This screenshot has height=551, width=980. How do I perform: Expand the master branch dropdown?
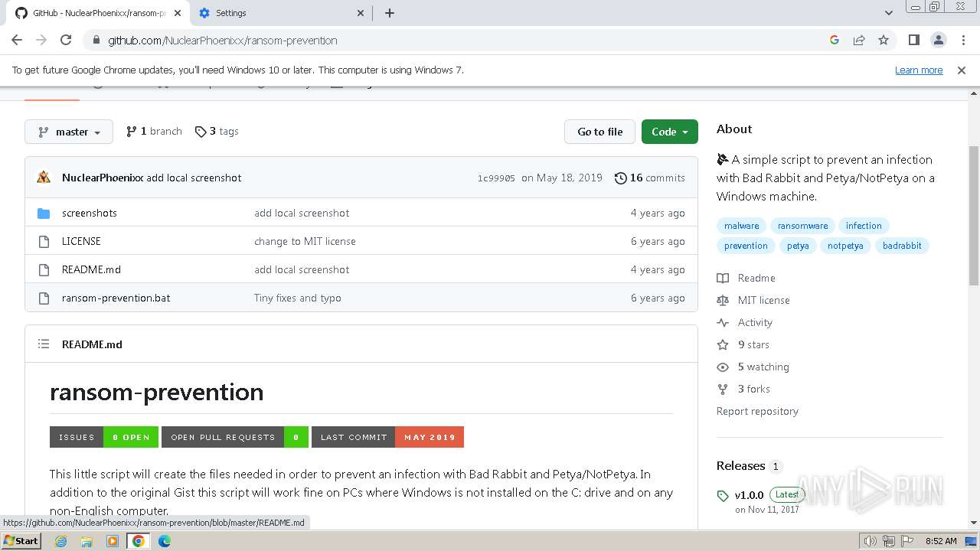click(x=69, y=132)
